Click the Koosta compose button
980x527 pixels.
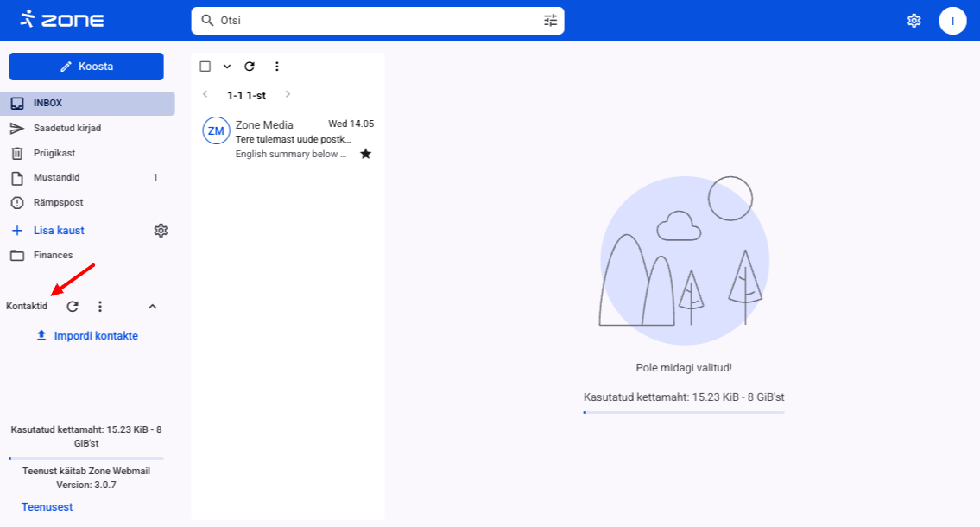(x=86, y=67)
